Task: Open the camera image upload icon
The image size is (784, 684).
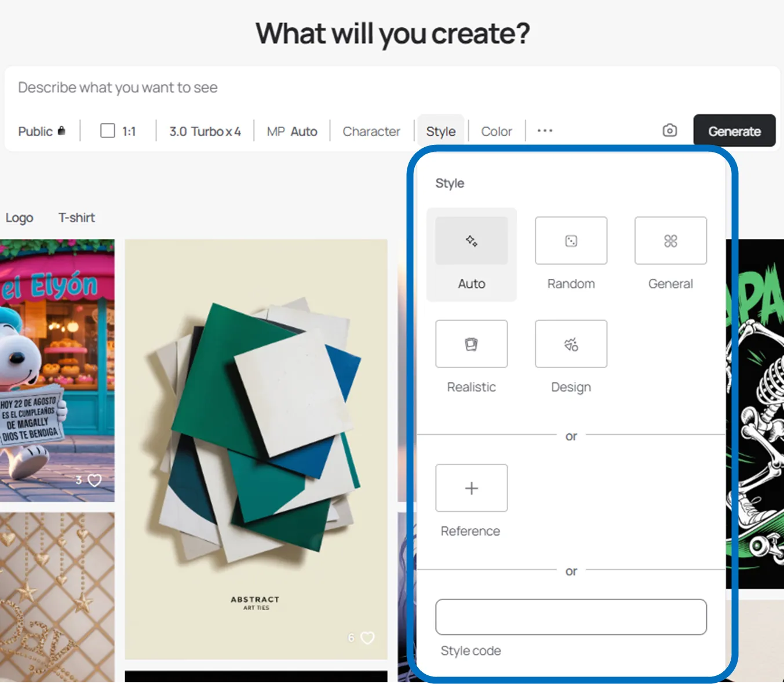Action: (x=669, y=130)
